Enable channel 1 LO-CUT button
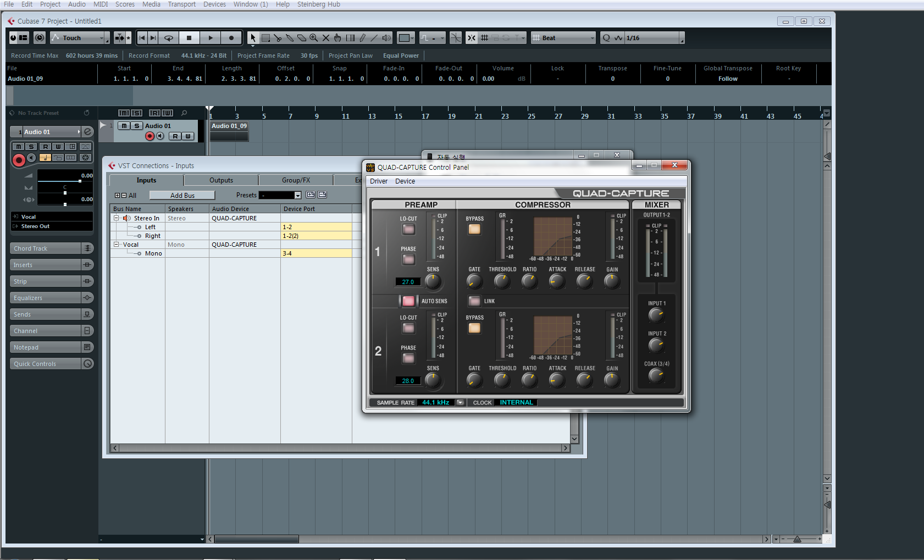 [x=408, y=229]
